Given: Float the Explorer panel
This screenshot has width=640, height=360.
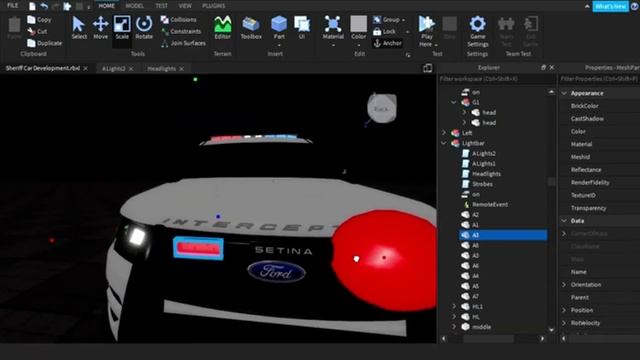Looking at the screenshot, I should [543, 67].
